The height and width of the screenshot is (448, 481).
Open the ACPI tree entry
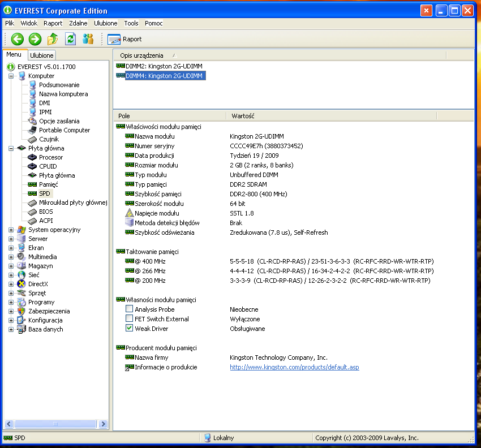[x=46, y=221]
